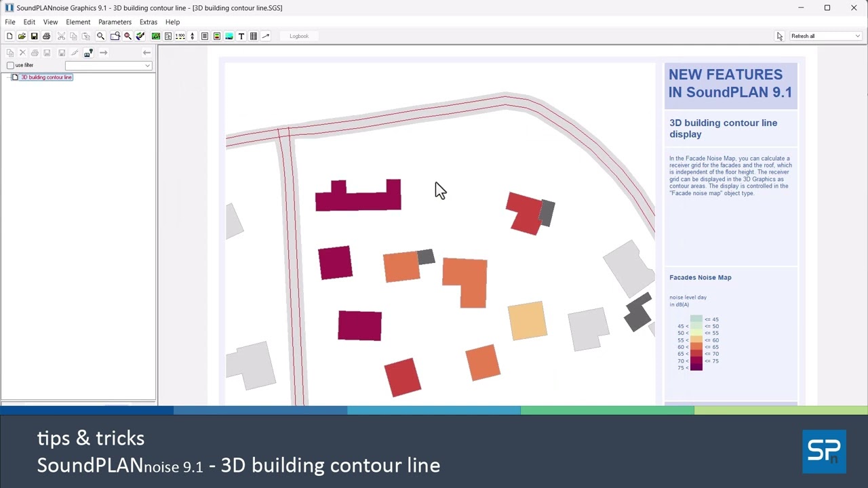This screenshot has height=488, width=868.
Task: Select '3D building contour line' in the tree
Action: (46, 77)
